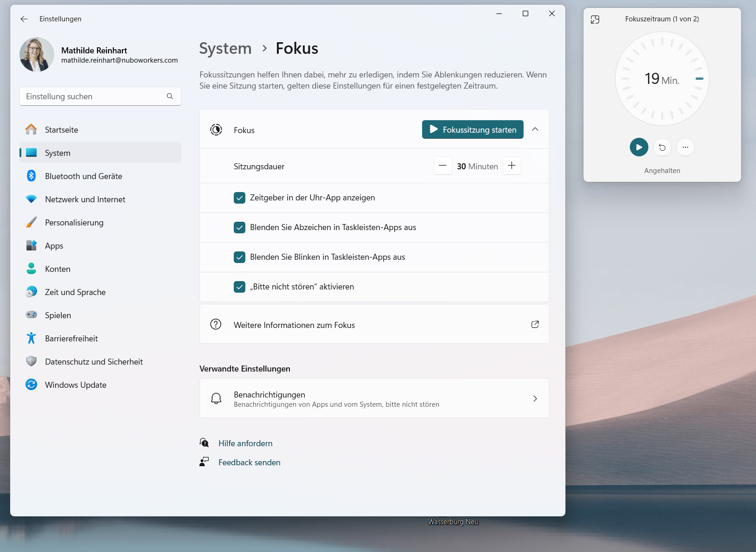Open the focus timer options menu
The image size is (756, 552).
(686, 147)
